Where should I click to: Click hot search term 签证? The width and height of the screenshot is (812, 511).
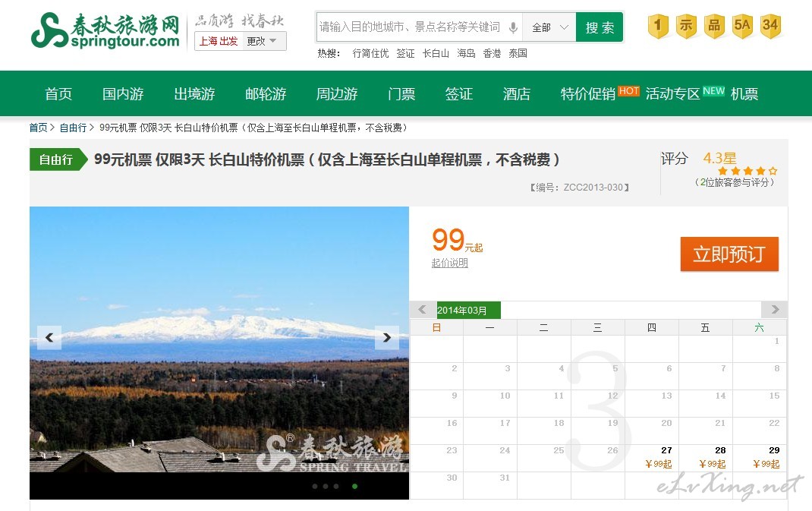[x=405, y=53]
